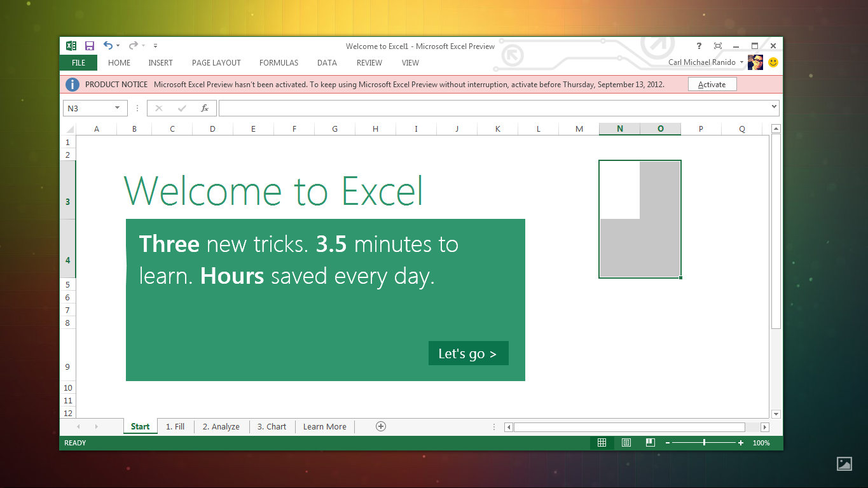
Task: Click the next sheet navigation arrow
Action: (x=97, y=426)
